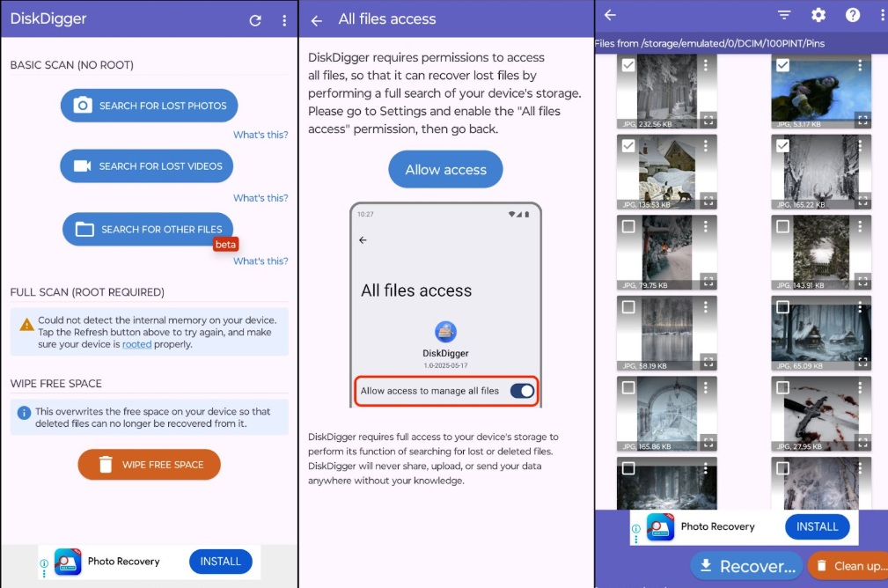View JPG 53.17 KB photo fullscreen
Viewport: 888px width, 588px height.
click(x=862, y=120)
